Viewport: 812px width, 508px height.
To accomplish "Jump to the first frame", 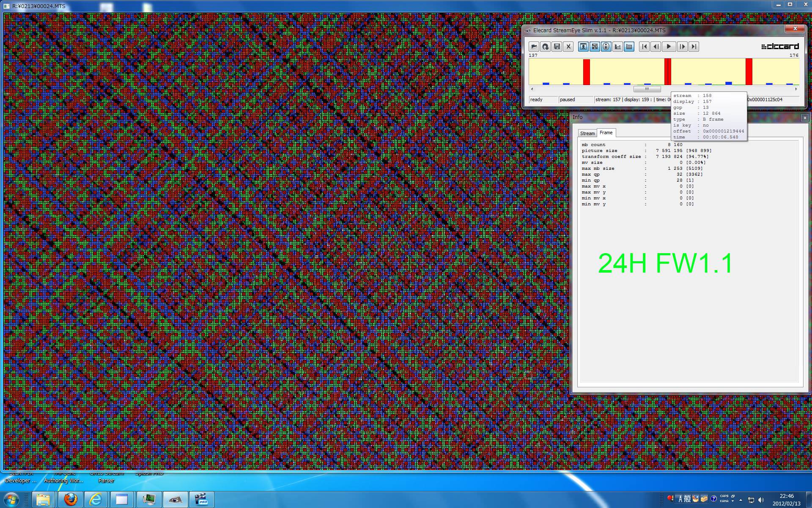I will coord(644,47).
